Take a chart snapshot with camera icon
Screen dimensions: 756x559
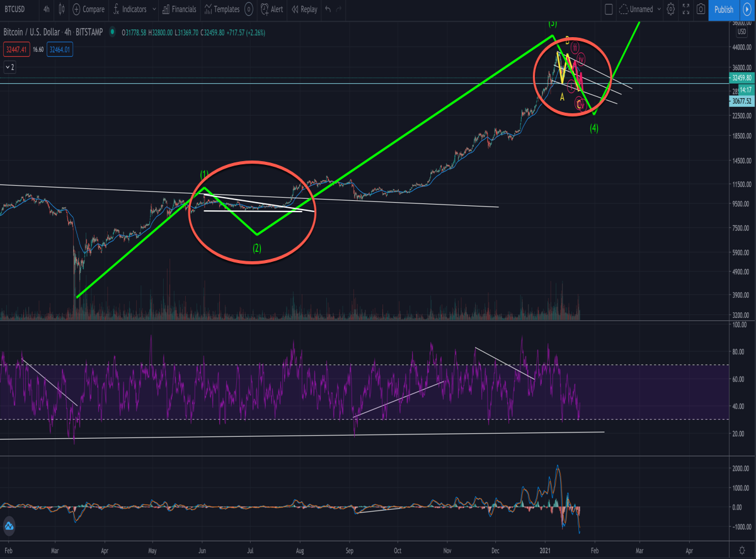tap(700, 9)
